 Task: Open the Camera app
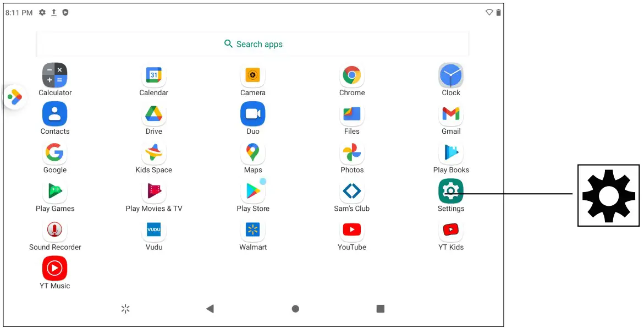tap(252, 75)
